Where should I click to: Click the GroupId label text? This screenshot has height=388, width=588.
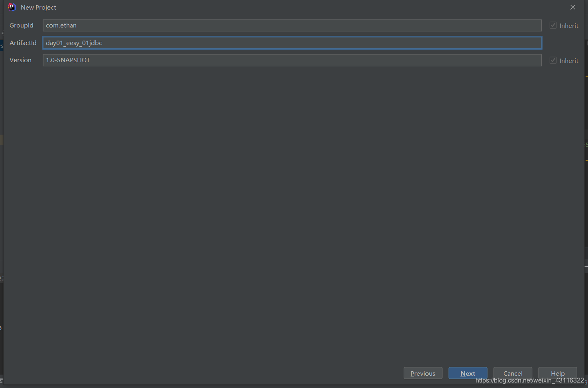(x=22, y=25)
